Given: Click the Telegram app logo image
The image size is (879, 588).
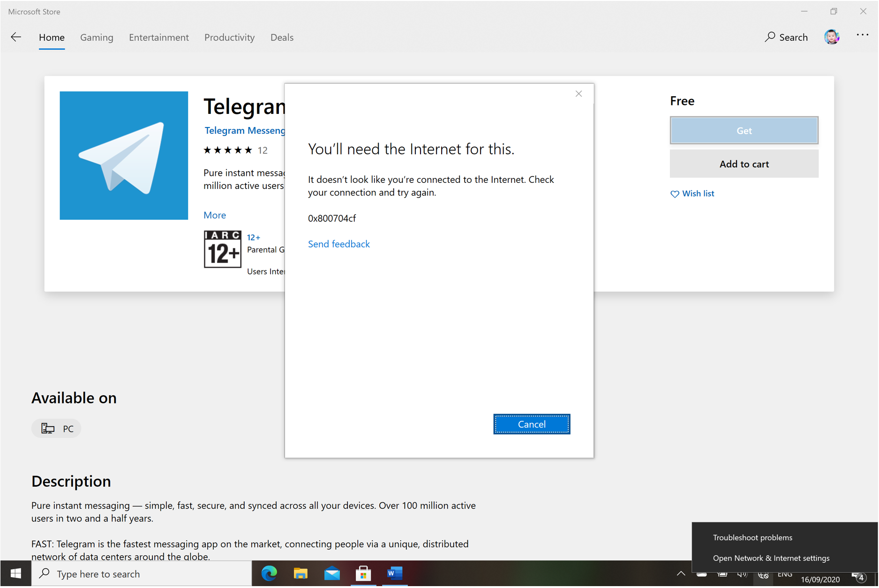Looking at the screenshot, I should (x=124, y=156).
